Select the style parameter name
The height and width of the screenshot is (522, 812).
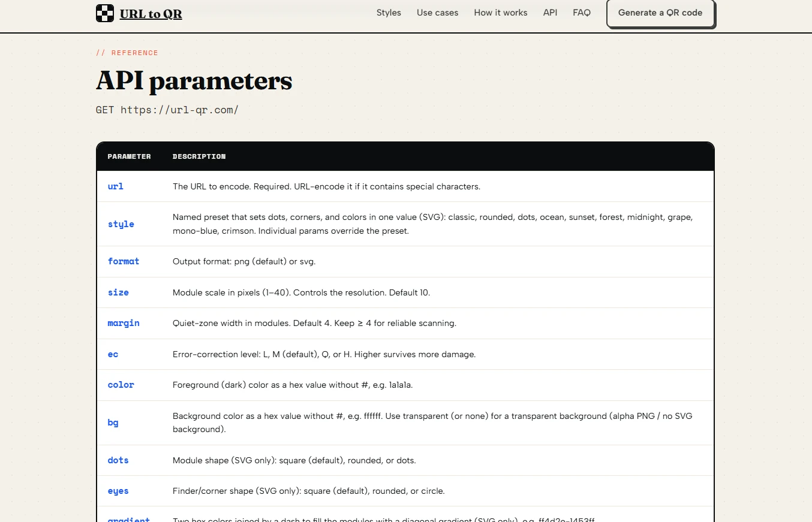point(121,224)
